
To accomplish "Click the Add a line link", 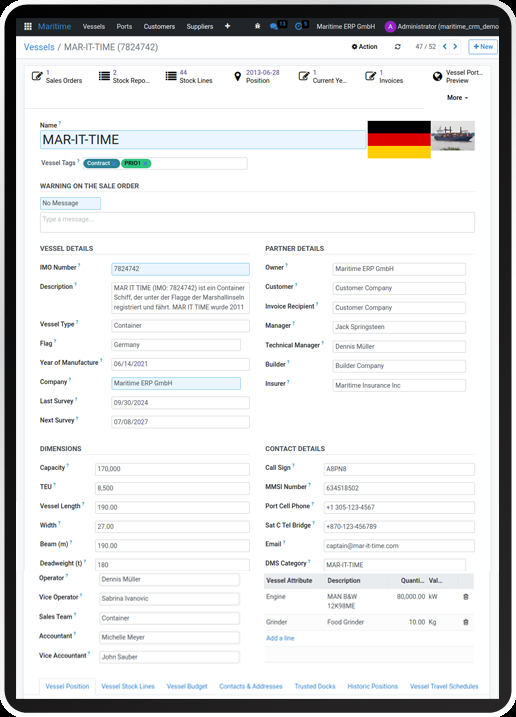I will click(x=280, y=638).
